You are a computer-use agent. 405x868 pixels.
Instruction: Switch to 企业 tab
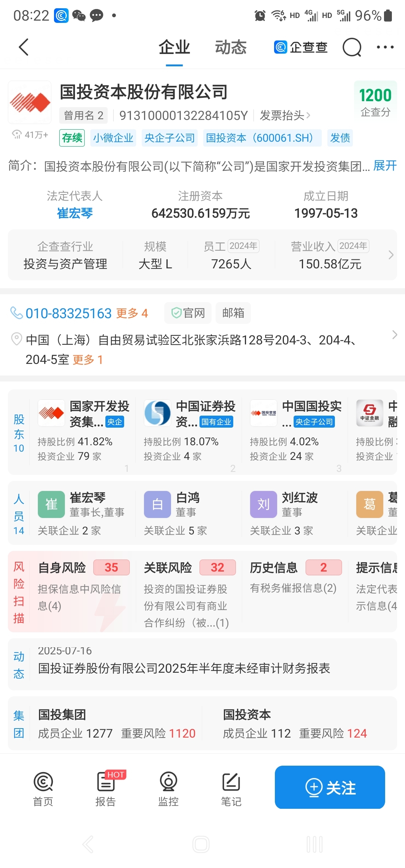[174, 47]
